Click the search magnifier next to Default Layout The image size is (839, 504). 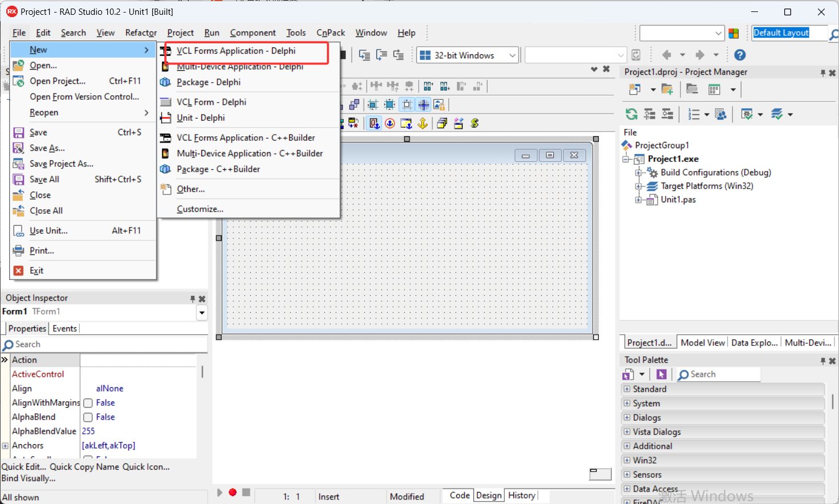[834, 35]
